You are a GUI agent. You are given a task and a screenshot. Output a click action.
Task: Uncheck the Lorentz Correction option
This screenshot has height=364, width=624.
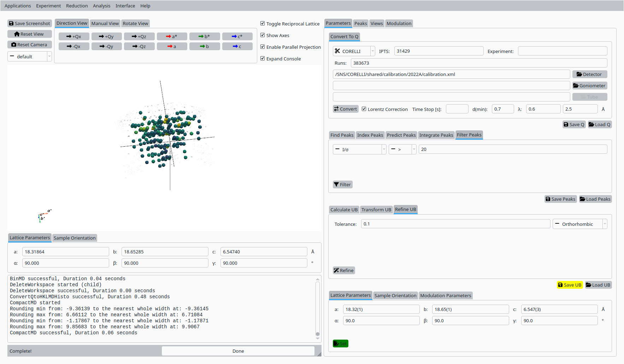(x=364, y=109)
